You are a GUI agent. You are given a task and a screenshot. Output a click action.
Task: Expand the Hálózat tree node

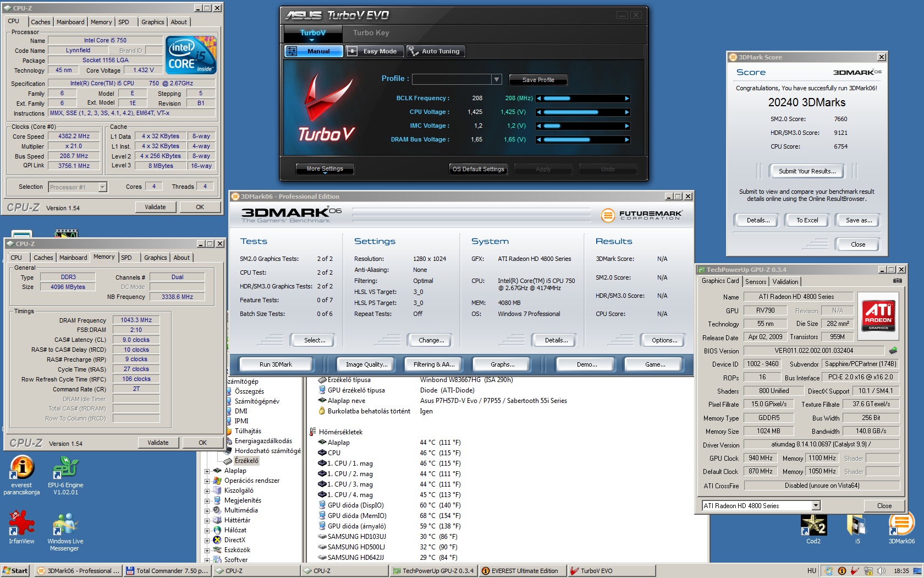click(207, 531)
